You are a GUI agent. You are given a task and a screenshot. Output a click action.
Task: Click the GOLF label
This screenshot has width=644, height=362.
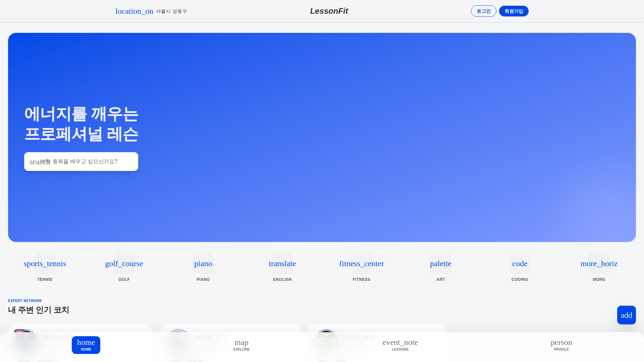[x=124, y=280]
